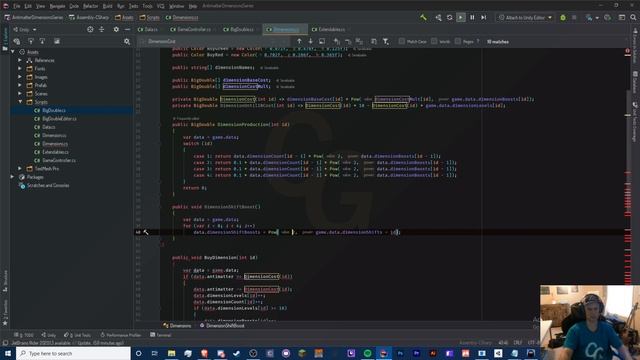Screen dimensions: 640x360
Task: Open the Favorites star sidebar tab
Action: tap(5, 312)
